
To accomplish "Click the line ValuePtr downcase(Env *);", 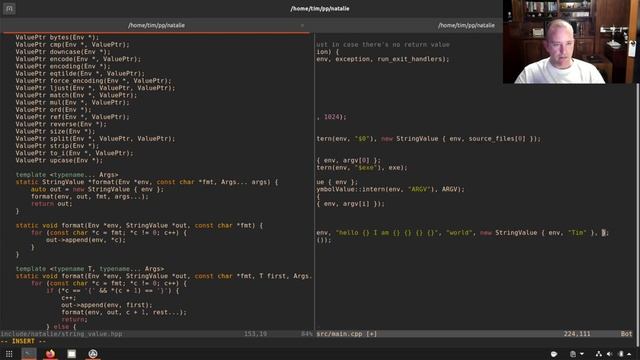I will [63, 52].
